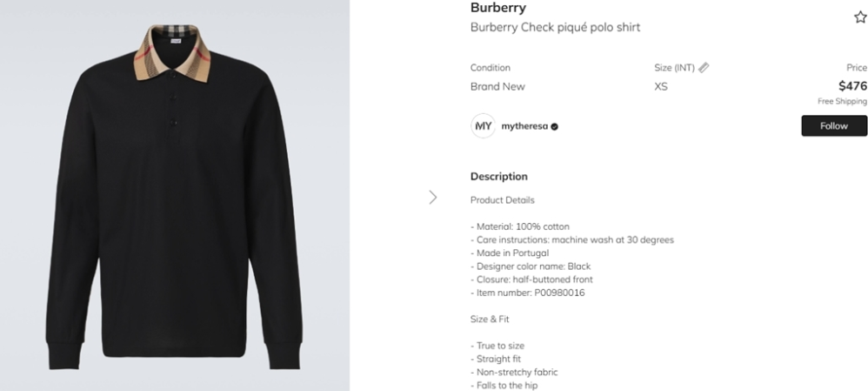This screenshot has width=868, height=391.
Task: Click the Condition label
Action: (x=491, y=68)
